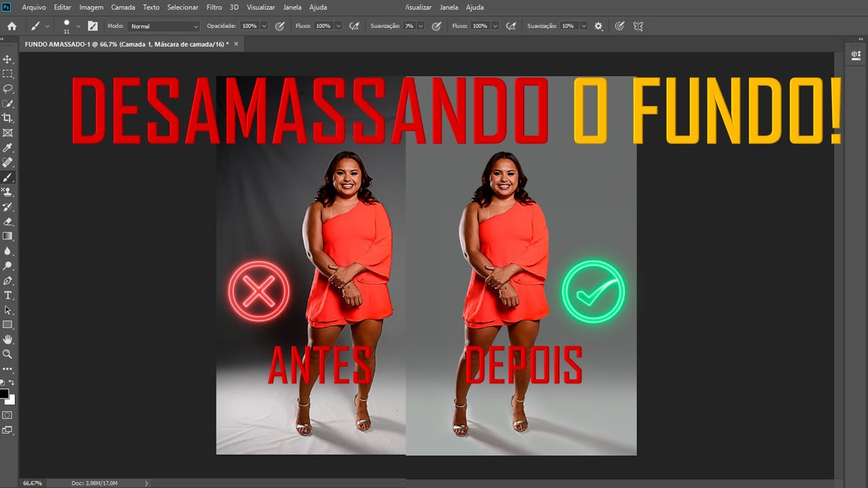Open the Filtro menu

(x=214, y=7)
